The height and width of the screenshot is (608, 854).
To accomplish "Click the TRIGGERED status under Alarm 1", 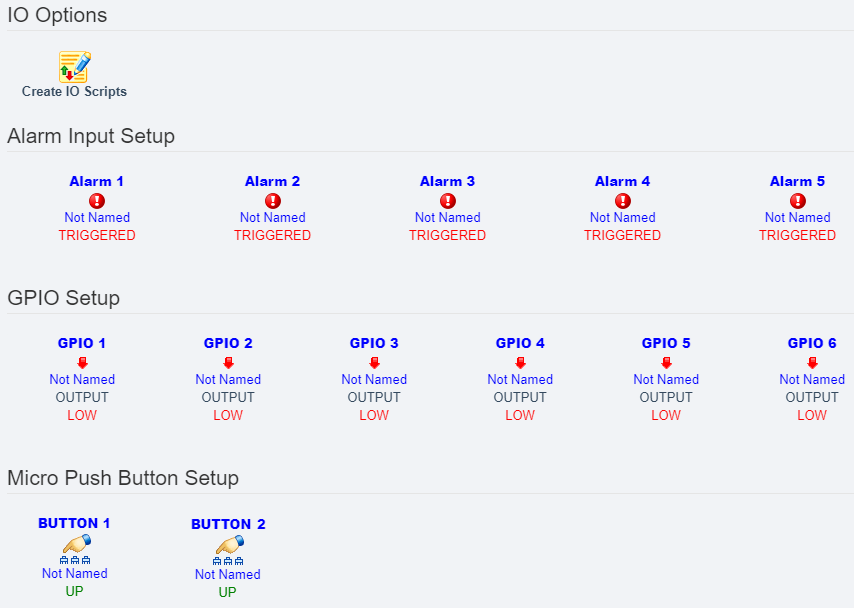I will pyautogui.click(x=97, y=235).
